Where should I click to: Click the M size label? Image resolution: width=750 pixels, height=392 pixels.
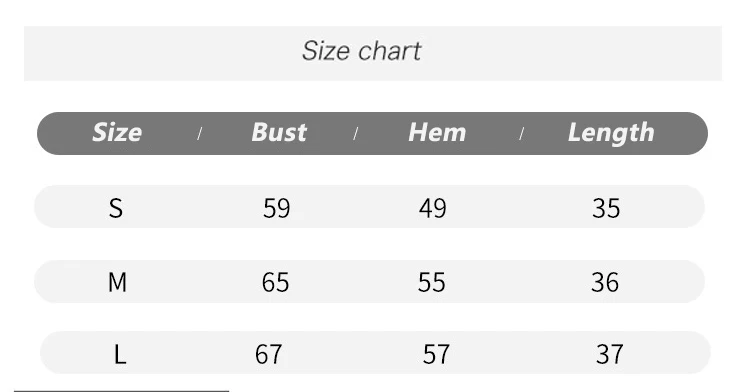coord(117,282)
